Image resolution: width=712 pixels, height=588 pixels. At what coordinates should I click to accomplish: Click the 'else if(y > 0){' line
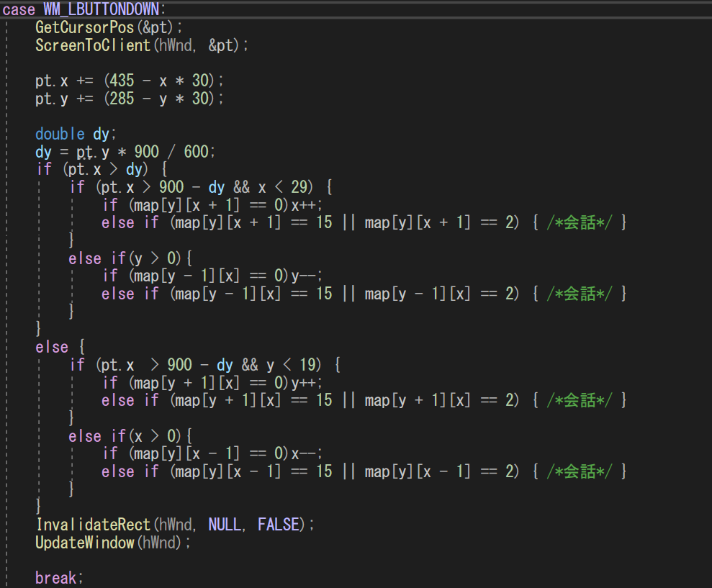pos(130,258)
